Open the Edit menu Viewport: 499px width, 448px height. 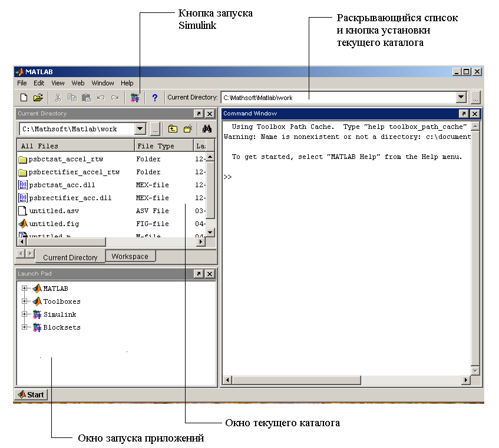click(x=39, y=83)
